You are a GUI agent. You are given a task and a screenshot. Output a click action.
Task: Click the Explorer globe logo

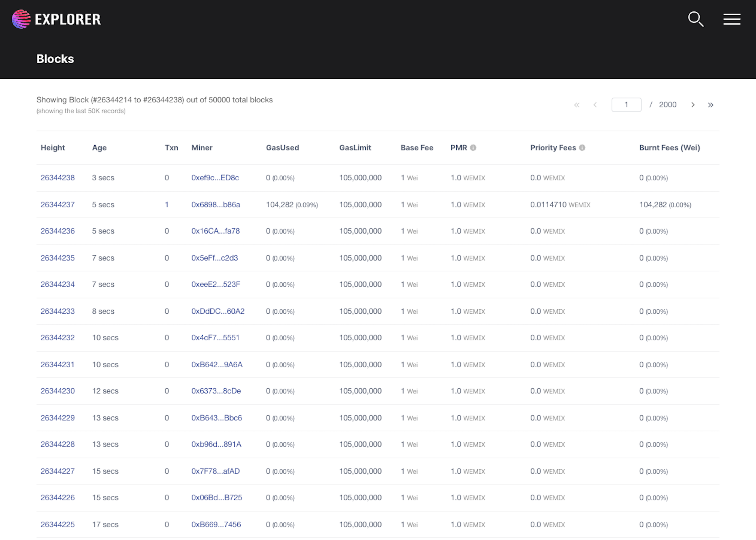pos(21,19)
